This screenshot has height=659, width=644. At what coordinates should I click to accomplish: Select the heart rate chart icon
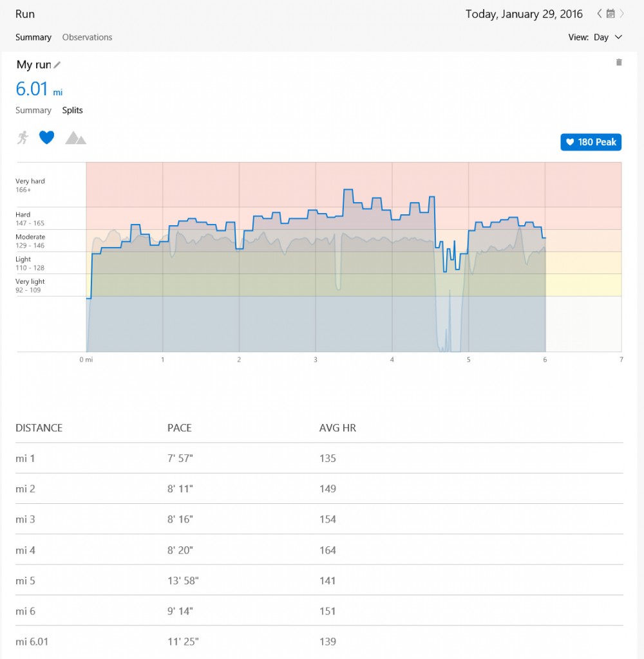point(47,138)
